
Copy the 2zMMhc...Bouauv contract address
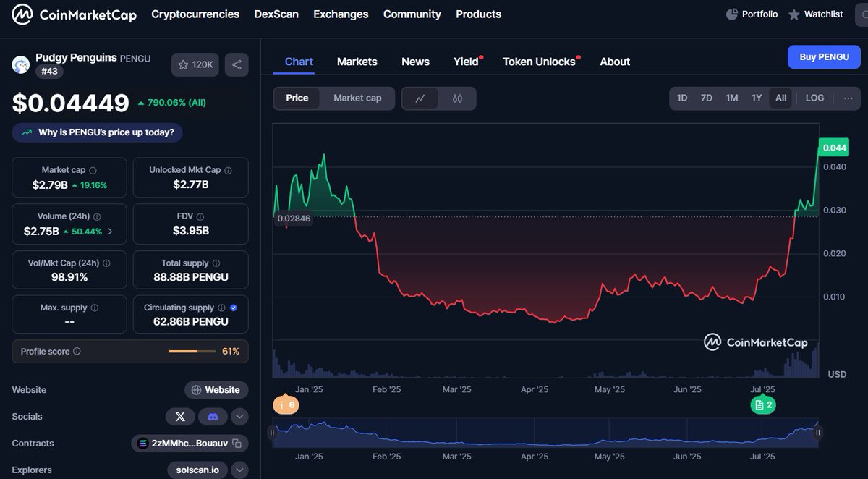(237, 444)
